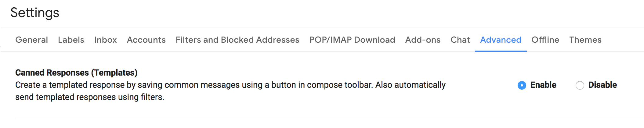Open the Chat settings tab

(460, 40)
